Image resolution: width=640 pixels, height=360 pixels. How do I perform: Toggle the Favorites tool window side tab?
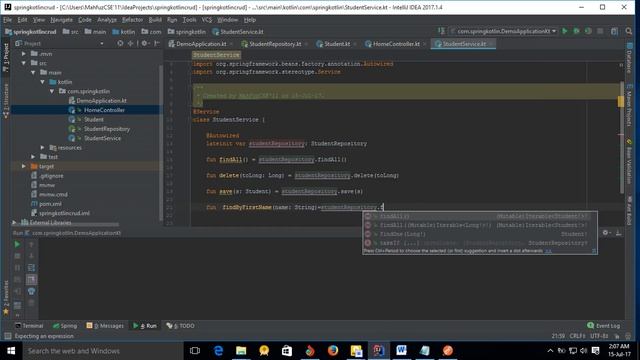pyautogui.click(x=6, y=298)
